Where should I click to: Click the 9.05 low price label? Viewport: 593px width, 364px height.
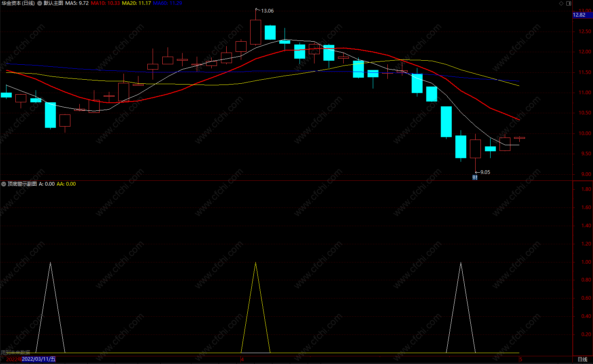click(x=485, y=172)
